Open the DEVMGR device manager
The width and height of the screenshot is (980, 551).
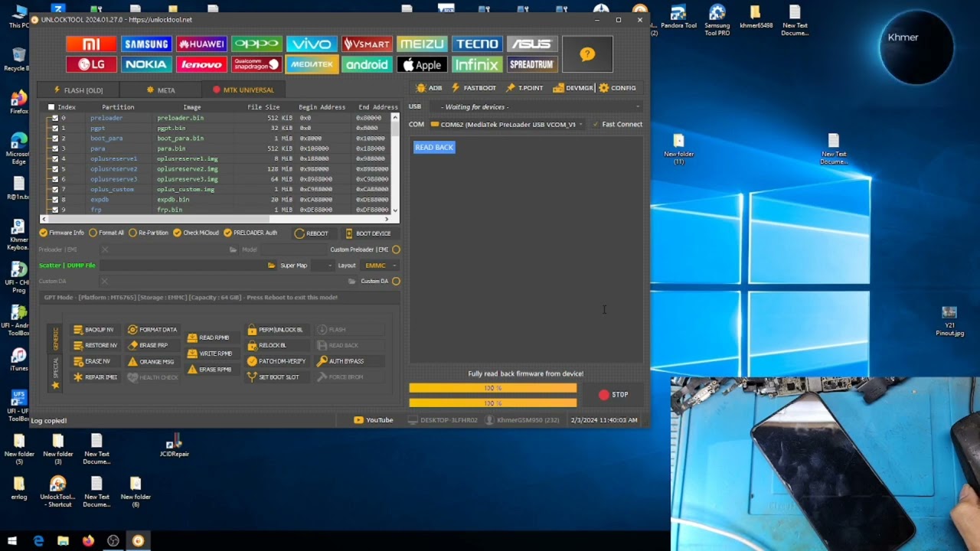(x=573, y=88)
